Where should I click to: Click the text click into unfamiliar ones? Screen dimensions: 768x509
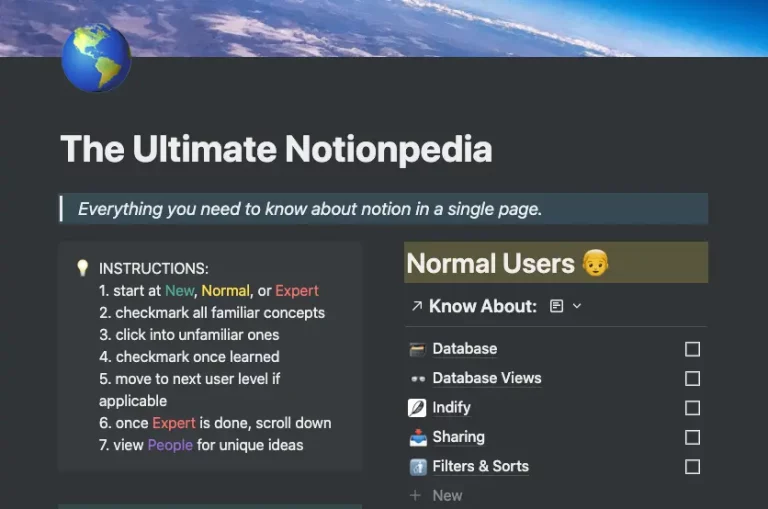pos(197,335)
